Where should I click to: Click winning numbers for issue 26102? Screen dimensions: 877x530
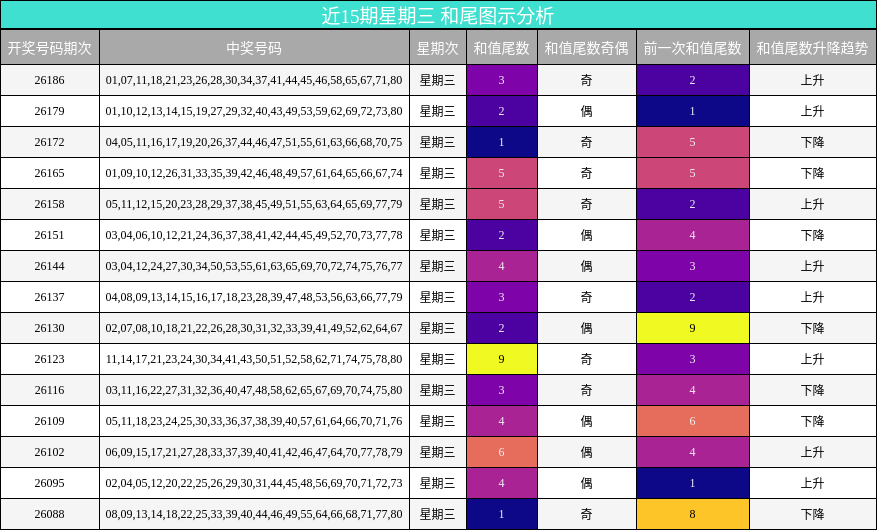(254, 452)
